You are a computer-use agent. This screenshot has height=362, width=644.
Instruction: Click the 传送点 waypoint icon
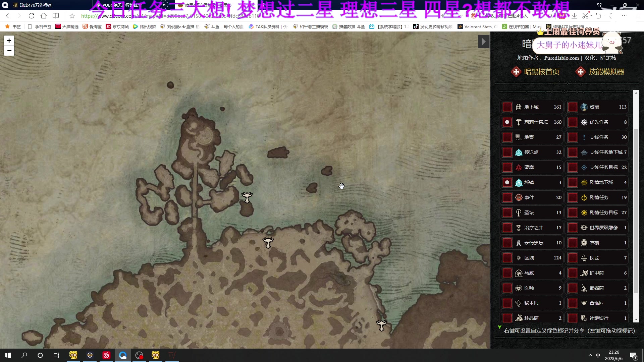point(519,153)
